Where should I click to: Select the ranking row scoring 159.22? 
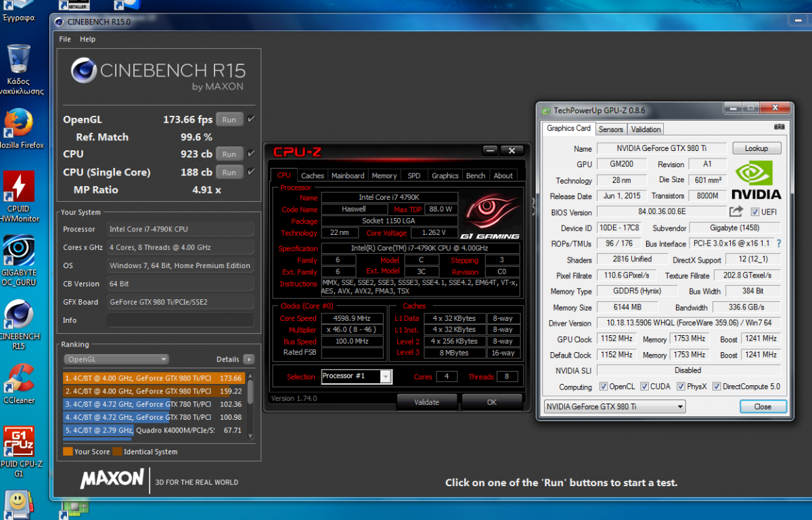154,391
